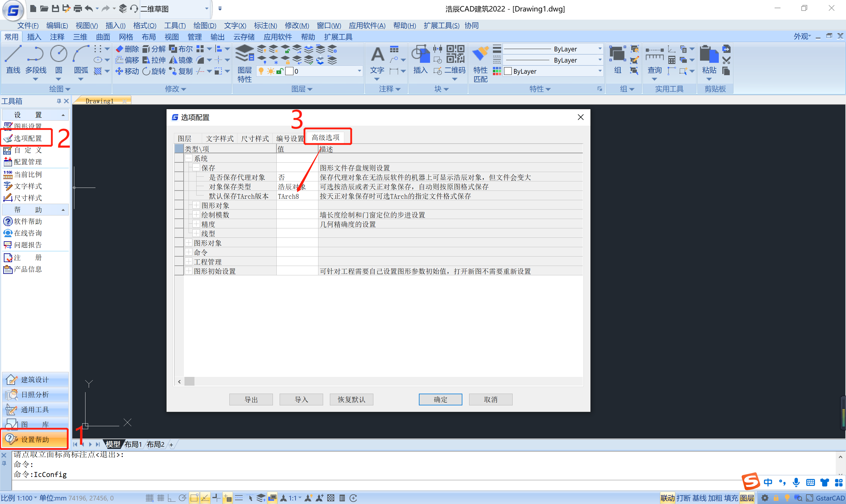
Task: Click the 恢复默认 button
Action: pos(351,400)
